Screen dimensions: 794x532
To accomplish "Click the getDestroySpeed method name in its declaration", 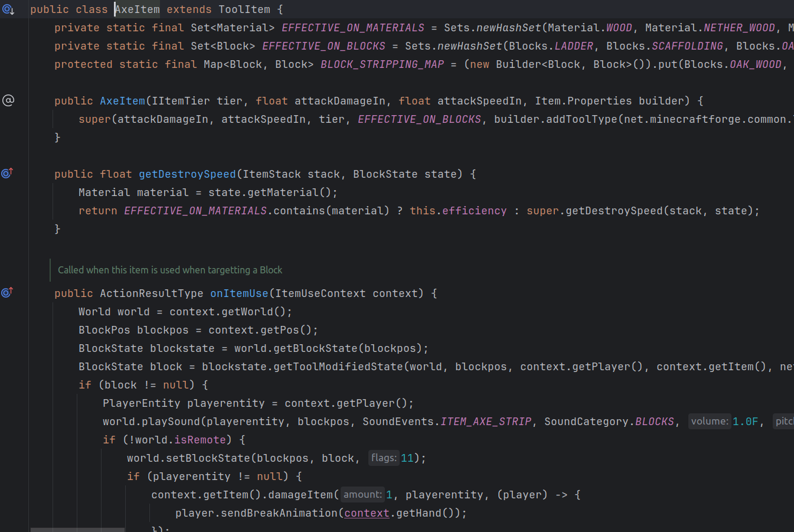I will click(x=187, y=174).
